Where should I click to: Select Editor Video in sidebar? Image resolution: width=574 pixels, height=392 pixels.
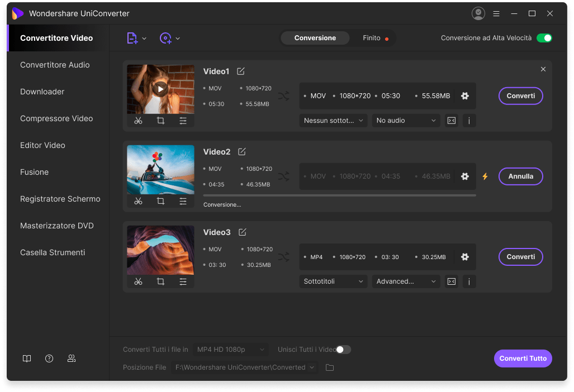(42, 145)
